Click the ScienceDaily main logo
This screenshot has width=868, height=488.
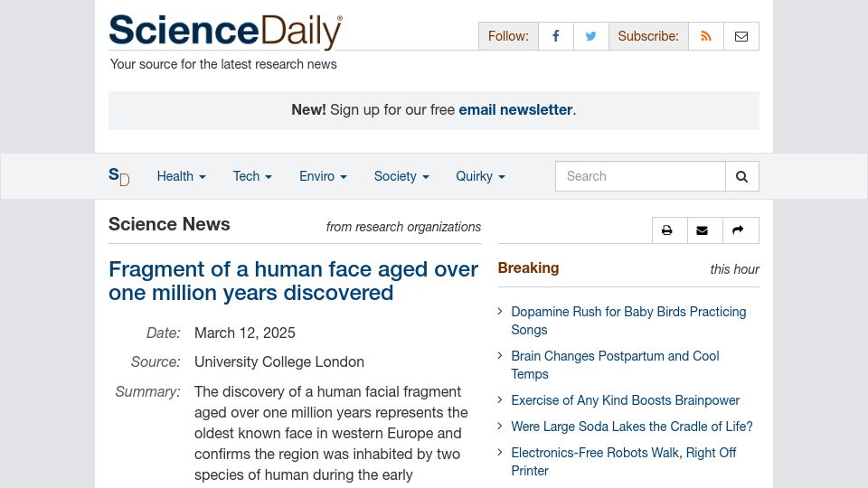coord(226,31)
